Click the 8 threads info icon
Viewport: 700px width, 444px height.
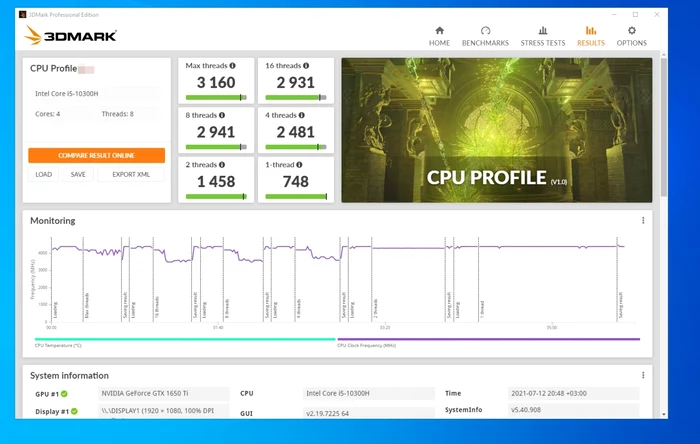222,115
